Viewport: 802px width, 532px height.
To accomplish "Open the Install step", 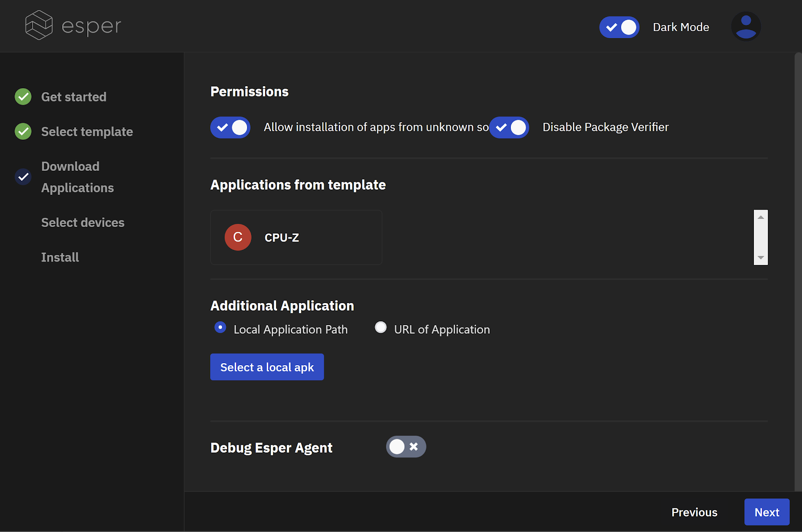I will point(60,257).
